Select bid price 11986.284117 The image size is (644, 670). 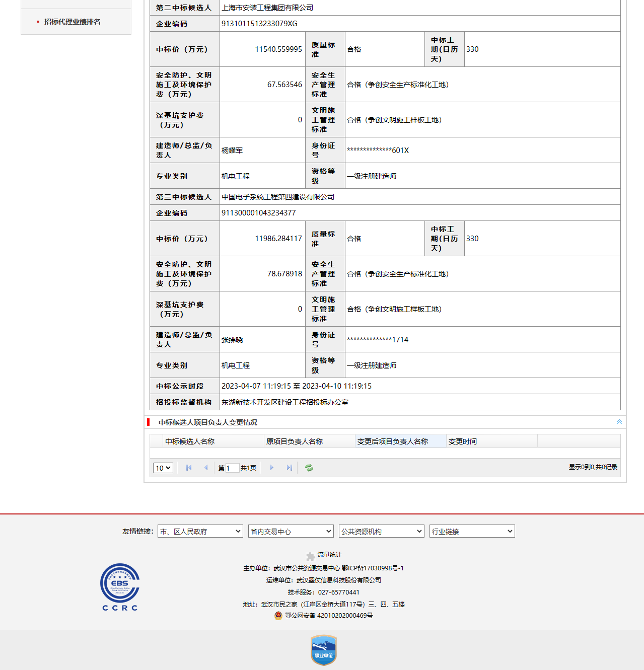point(278,239)
